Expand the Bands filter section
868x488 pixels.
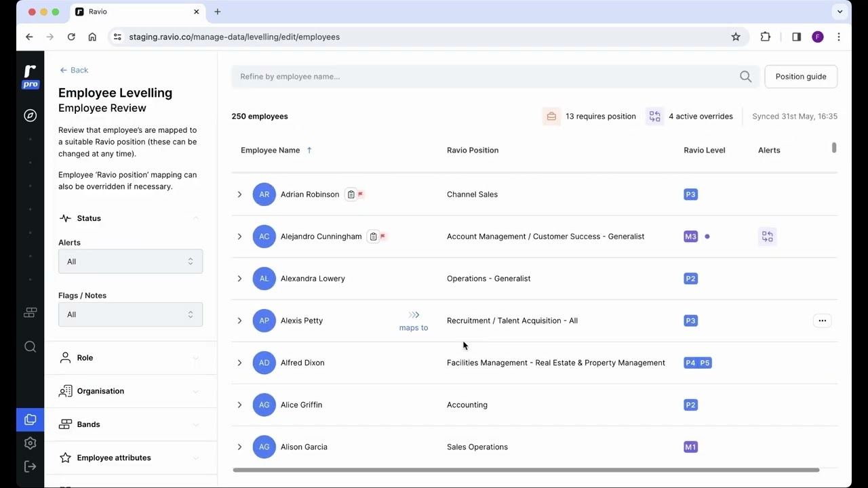[x=196, y=424]
